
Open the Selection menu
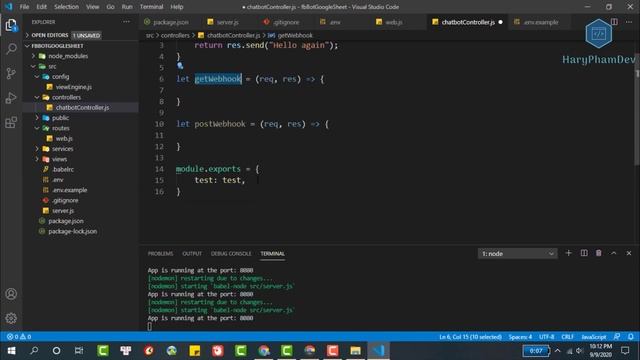click(x=66, y=7)
